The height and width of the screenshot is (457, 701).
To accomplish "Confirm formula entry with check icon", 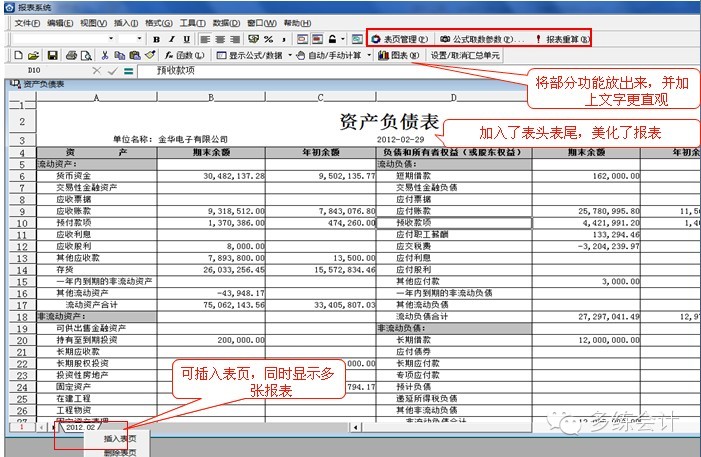I will [x=113, y=71].
